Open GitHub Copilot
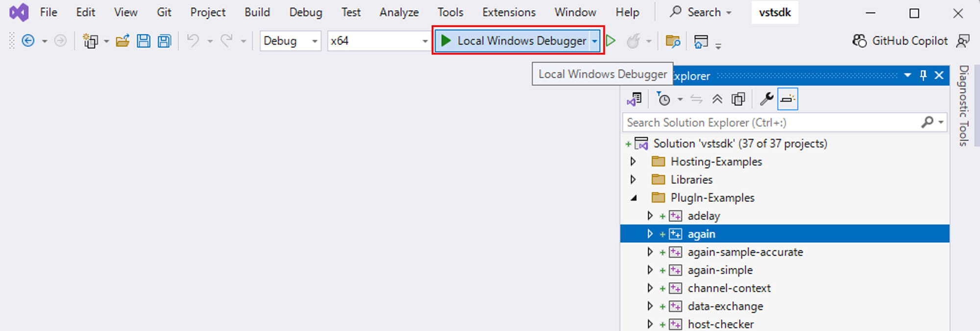 [x=900, y=41]
